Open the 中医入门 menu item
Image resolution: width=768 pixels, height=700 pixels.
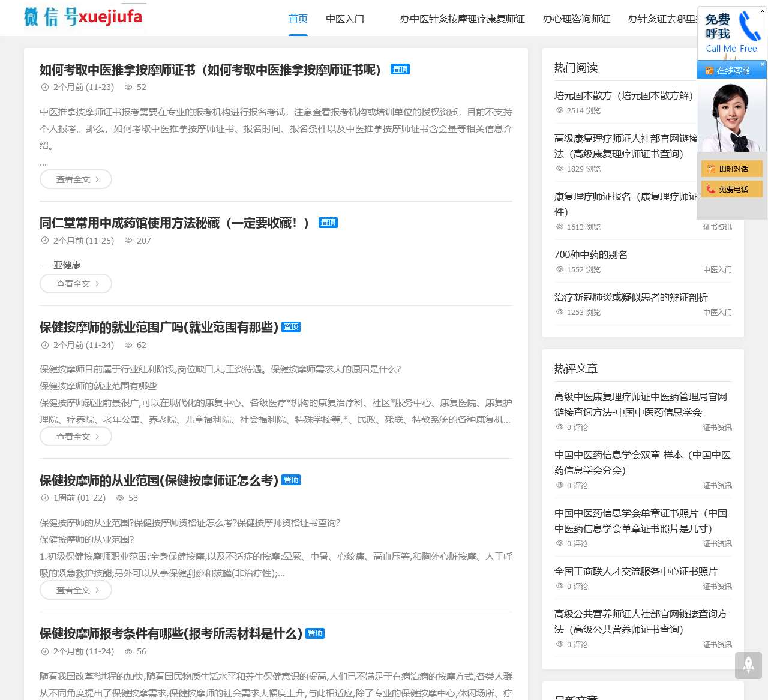(x=345, y=19)
